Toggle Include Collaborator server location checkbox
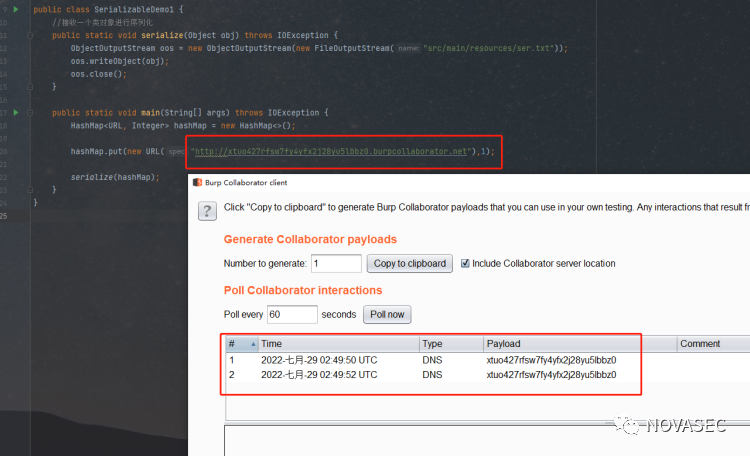The width and height of the screenshot is (750, 456). [x=465, y=263]
